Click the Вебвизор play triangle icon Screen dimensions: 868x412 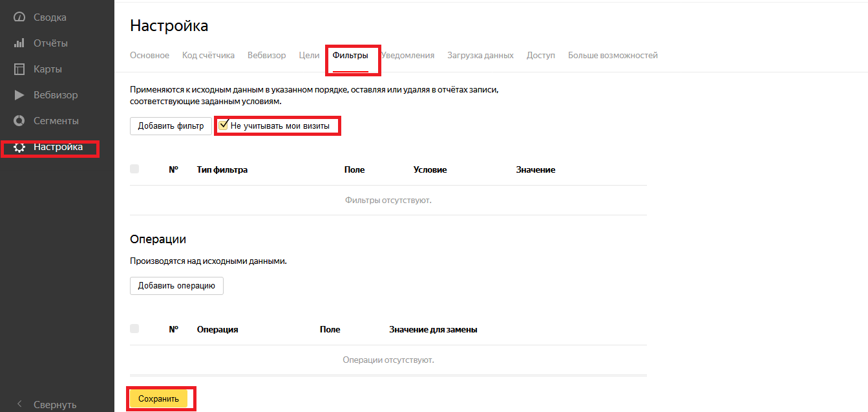coord(19,95)
